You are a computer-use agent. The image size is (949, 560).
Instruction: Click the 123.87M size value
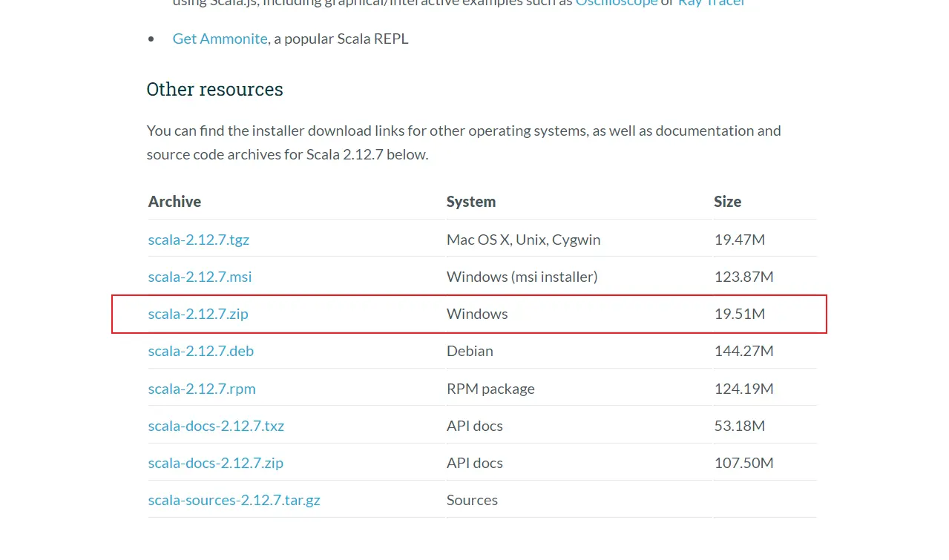[743, 277]
